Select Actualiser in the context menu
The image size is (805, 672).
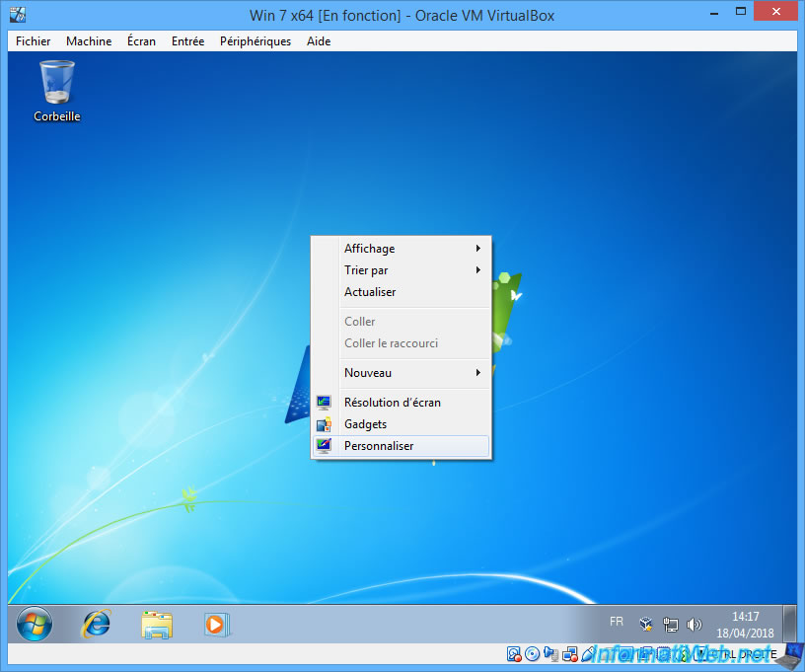tap(401, 292)
